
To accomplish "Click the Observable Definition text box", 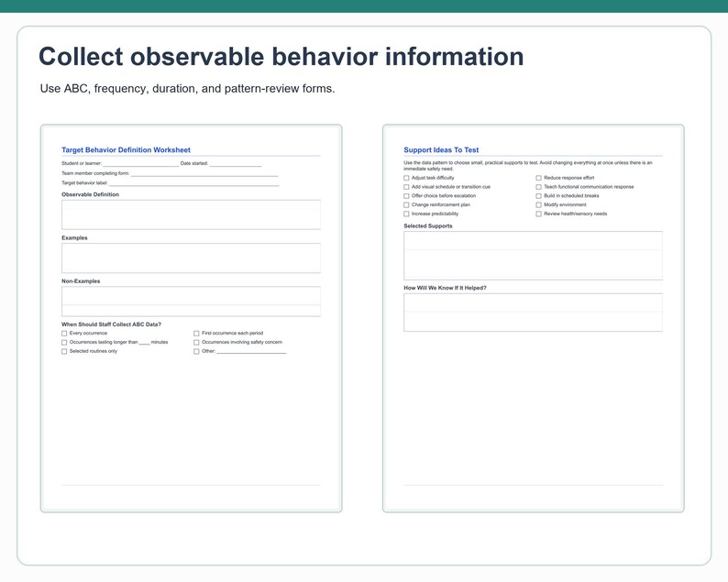I will tap(191, 214).
